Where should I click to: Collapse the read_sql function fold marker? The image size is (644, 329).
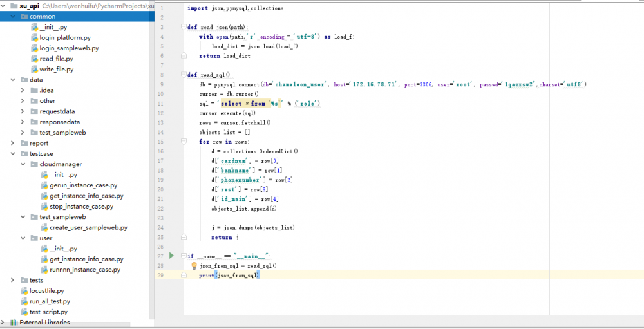[x=184, y=75]
